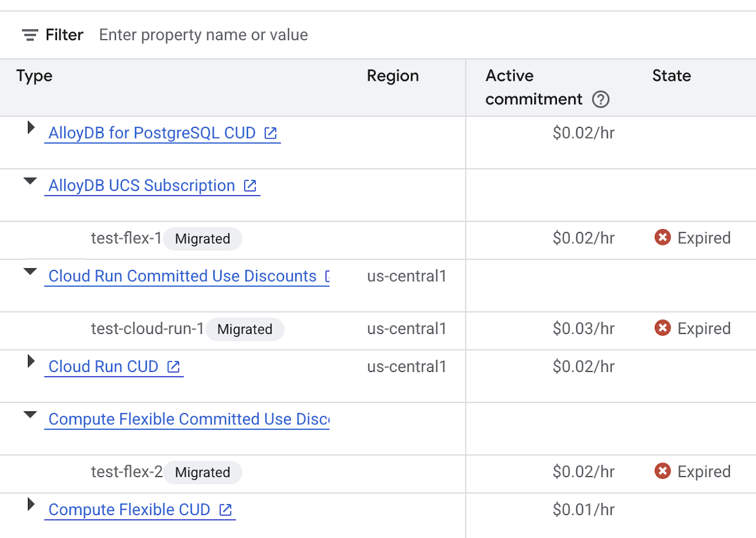The height and width of the screenshot is (538, 756).
Task: Expand the AlloyDB for PostgreSQL CUD row
Action: pyautogui.click(x=31, y=127)
